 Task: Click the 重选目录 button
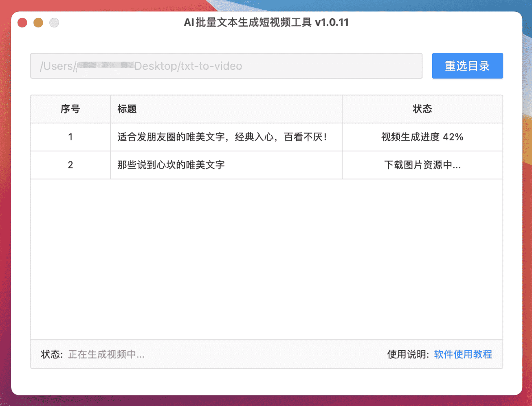(467, 66)
